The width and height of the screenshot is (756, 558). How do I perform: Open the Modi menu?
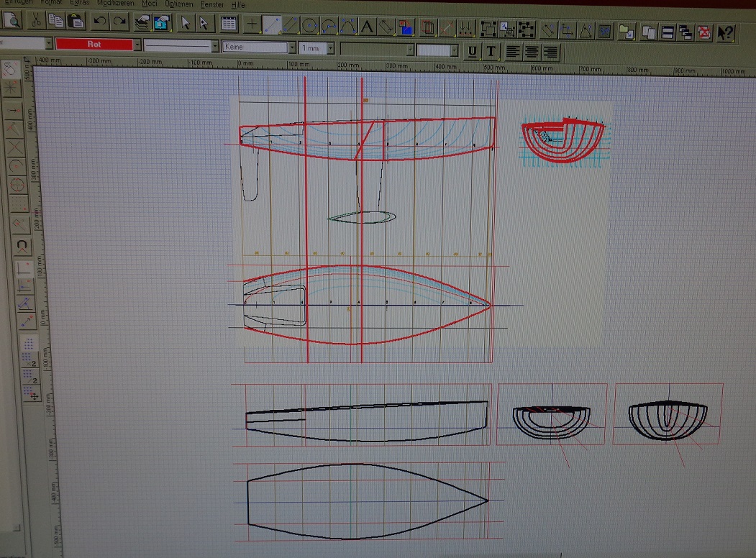pos(150,4)
